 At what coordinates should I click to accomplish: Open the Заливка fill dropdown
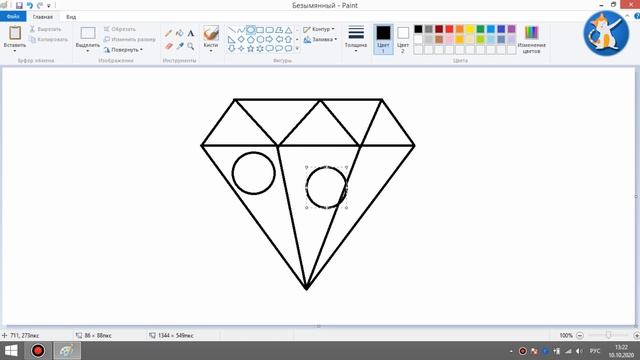click(320, 40)
